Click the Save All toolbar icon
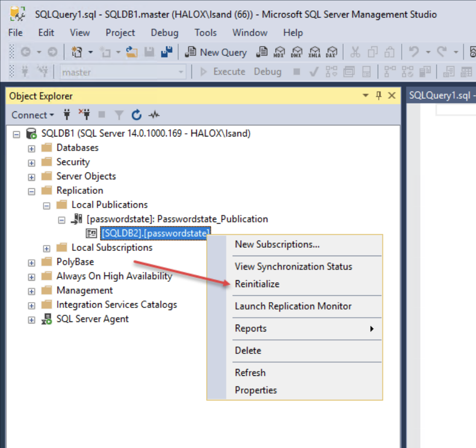This screenshot has width=476, height=448. [x=167, y=52]
